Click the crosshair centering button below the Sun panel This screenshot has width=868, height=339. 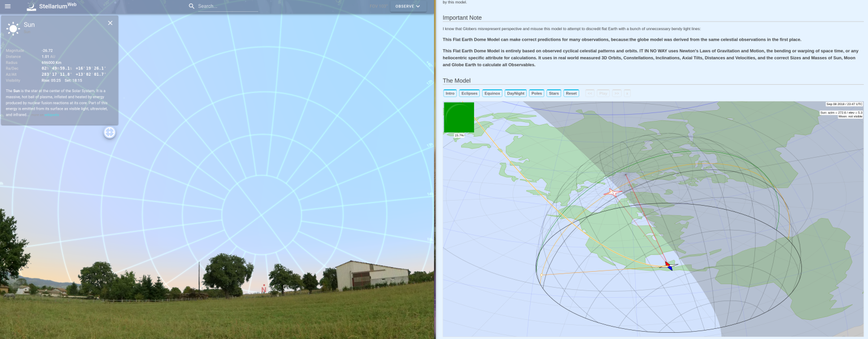point(109,132)
